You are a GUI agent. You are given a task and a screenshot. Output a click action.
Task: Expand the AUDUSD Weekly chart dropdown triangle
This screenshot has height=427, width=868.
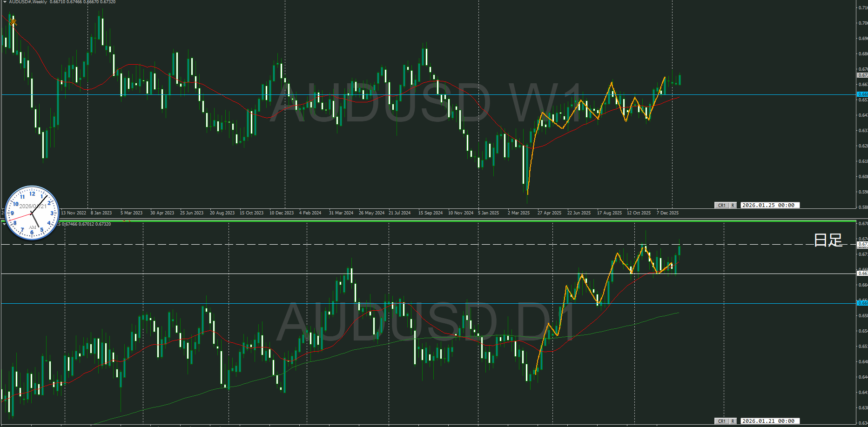(5, 2)
